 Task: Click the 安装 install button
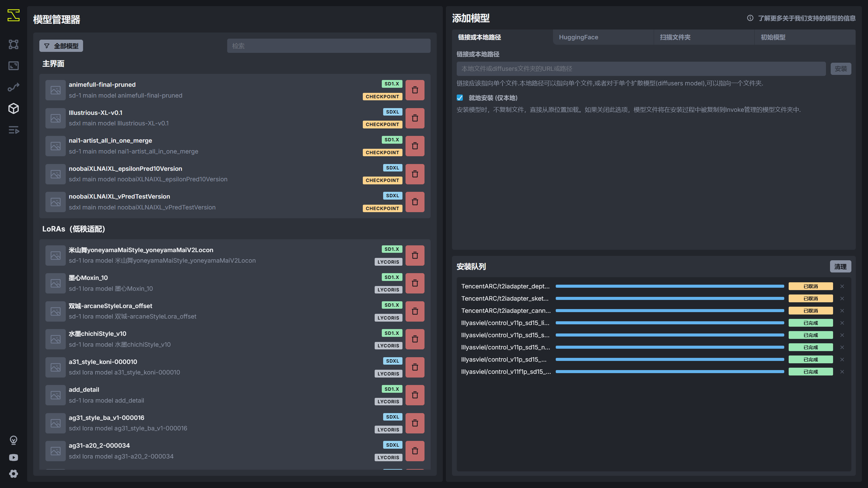pyautogui.click(x=841, y=68)
